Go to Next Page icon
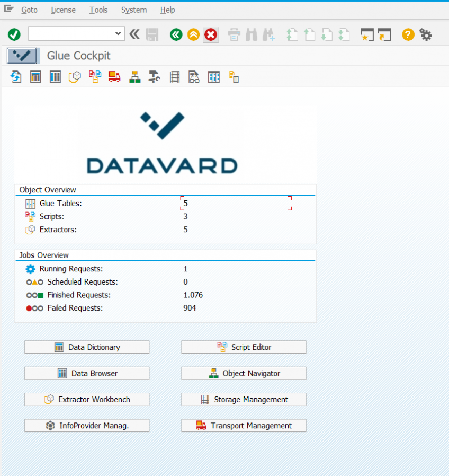Screen dimensions: 449x476 [x=327, y=34]
